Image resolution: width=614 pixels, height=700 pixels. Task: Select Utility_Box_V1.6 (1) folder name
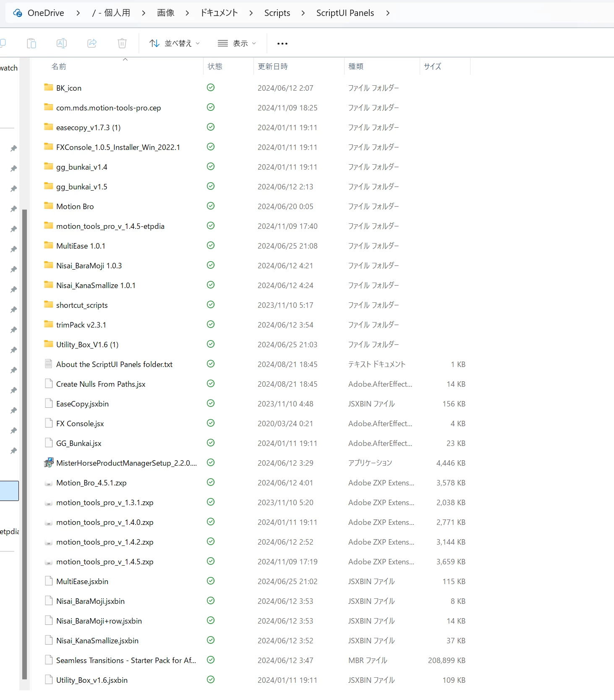87,345
